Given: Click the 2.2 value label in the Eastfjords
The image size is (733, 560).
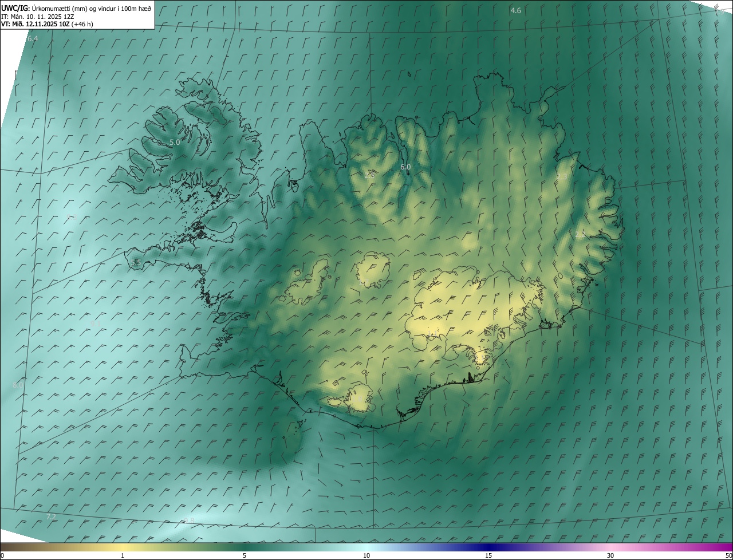Looking at the screenshot, I should click(x=580, y=234).
